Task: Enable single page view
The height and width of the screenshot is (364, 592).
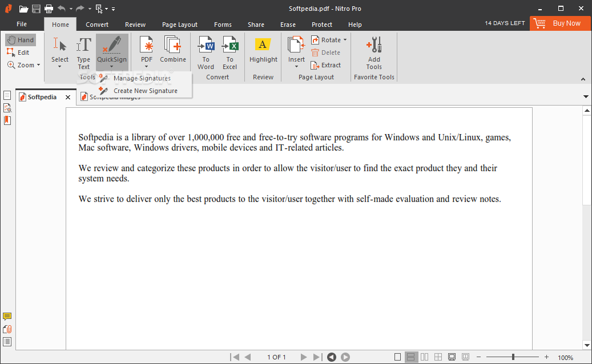Action: pos(397,357)
